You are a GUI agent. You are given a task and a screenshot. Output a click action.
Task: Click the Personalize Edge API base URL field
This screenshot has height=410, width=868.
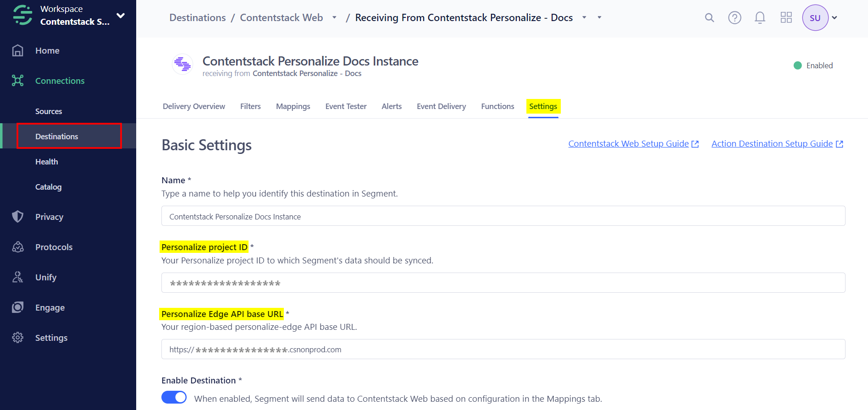click(503, 349)
